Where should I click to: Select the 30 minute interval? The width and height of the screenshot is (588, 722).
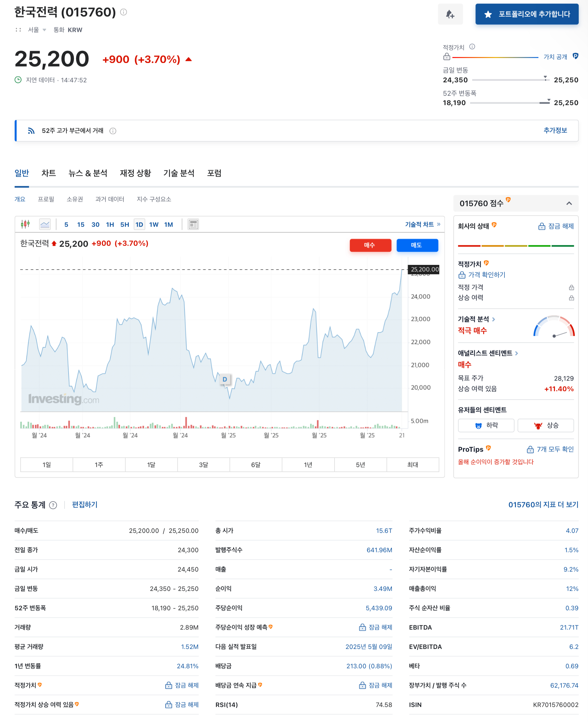click(95, 225)
